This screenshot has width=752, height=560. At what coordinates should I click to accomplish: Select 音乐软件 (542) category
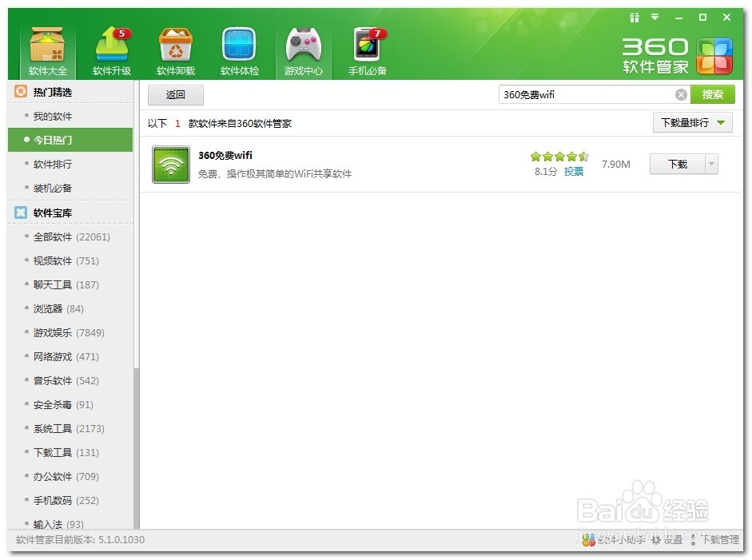point(70,381)
